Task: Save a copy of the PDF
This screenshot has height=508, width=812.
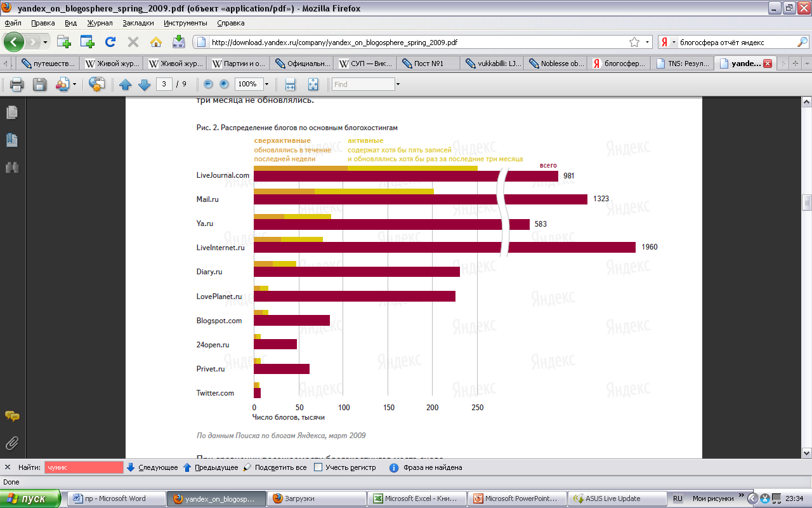Action: pos(39,84)
